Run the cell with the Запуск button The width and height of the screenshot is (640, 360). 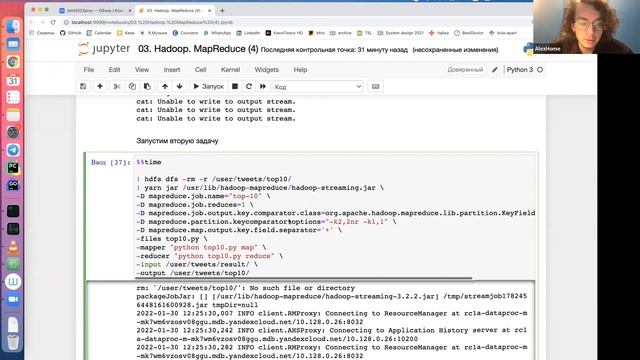pos(208,87)
